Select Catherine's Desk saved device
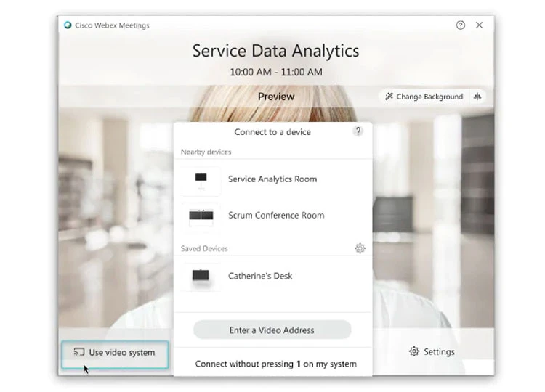545x392 pixels. pos(272,276)
